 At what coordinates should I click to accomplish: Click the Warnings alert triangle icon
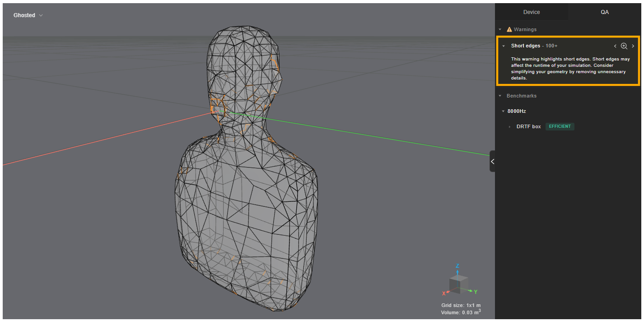pyautogui.click(x=509, y=29)
